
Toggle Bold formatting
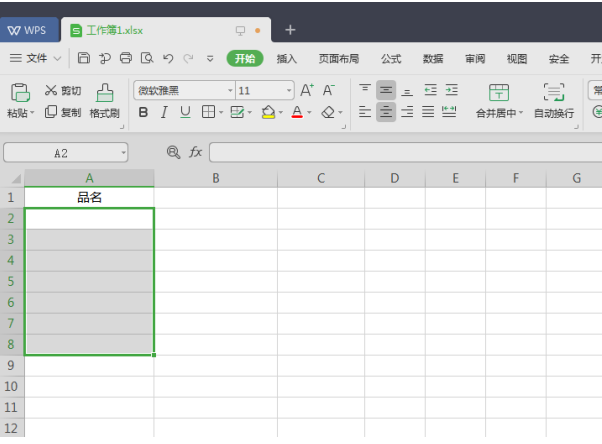(x=143, y=113)
